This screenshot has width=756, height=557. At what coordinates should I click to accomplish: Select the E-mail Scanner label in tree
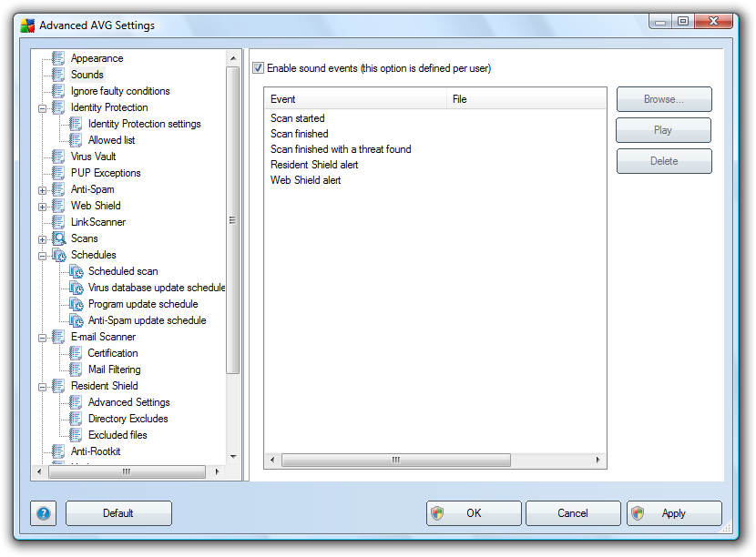pyautogui.click(x=103, y=337)
